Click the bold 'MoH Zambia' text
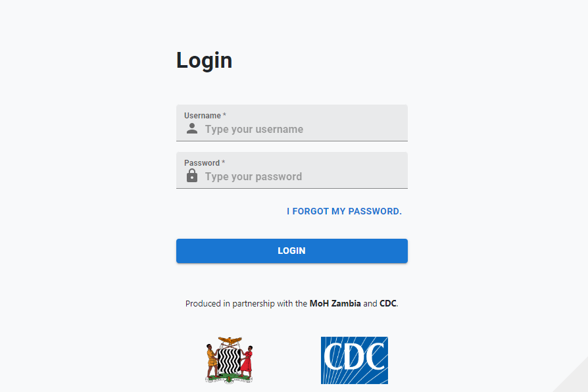 335,303
